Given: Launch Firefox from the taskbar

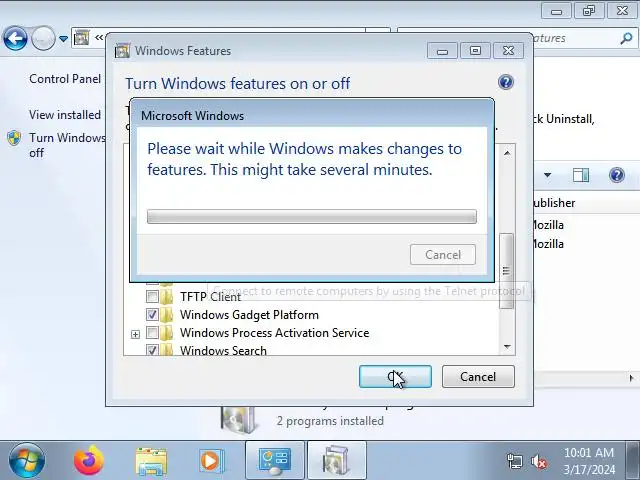Looking at the screenshot, I should (x=88, y=461).
